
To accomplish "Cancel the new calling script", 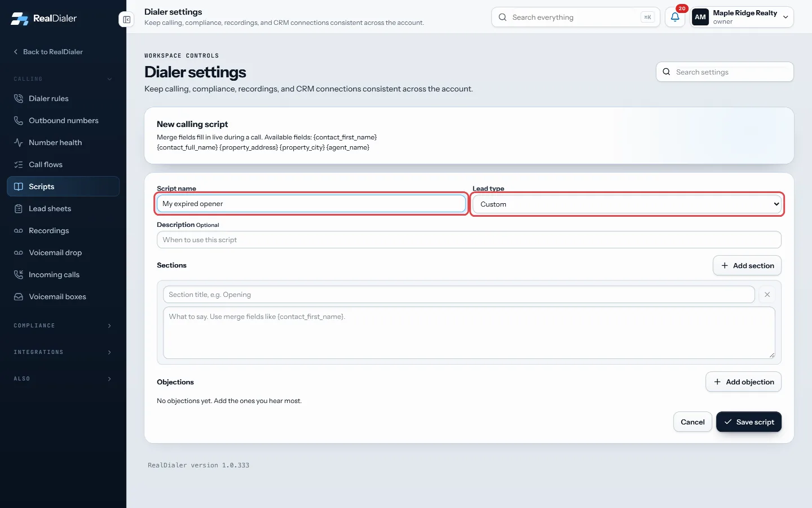I will pyautogui.click(x=692, y=422).
